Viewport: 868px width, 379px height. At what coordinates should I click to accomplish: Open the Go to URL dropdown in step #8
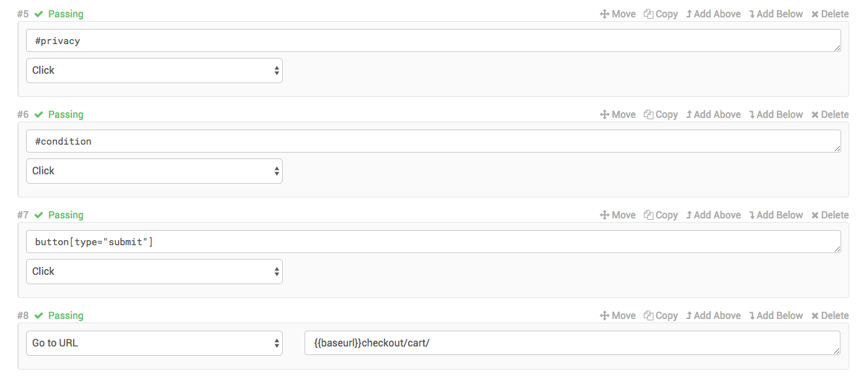point(154,343)
